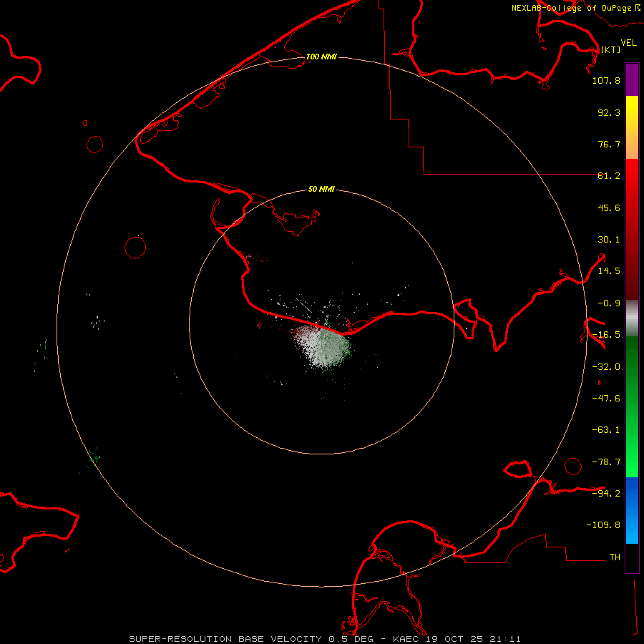Click the black TH box at scale bottom
This screenshot has width=644, height=644.
632,558
